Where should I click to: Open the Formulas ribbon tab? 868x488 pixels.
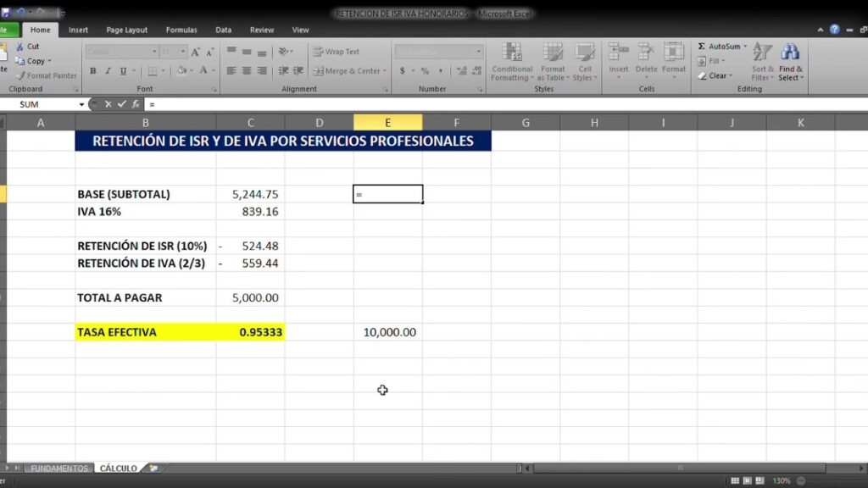click(x=181, y=30)
